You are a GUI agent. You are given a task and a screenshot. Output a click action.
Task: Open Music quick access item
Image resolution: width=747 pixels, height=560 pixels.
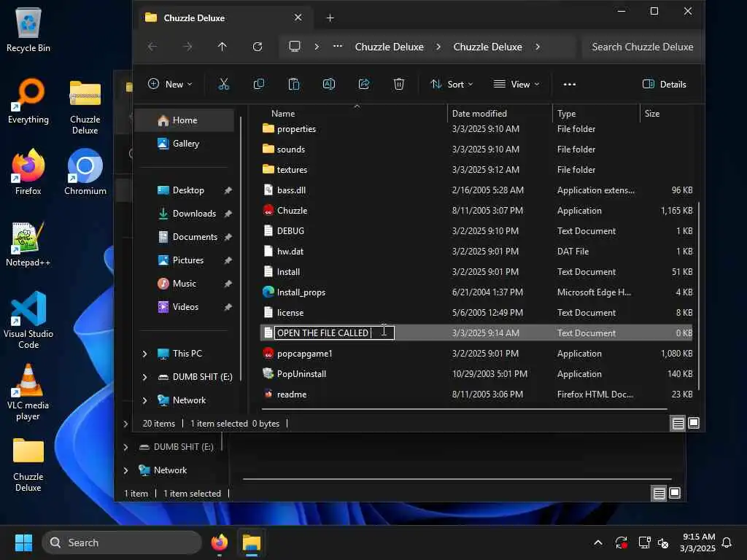coord(184,284)
